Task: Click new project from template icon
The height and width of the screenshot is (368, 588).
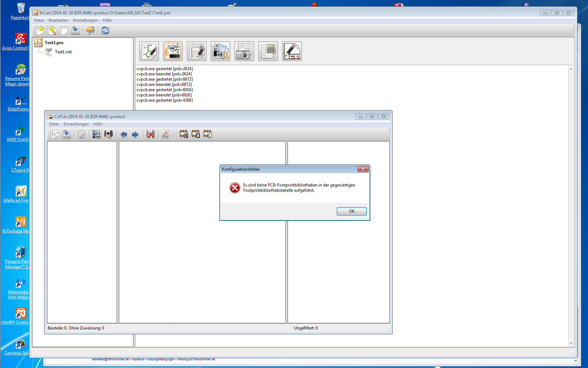Action: (52, 30)
